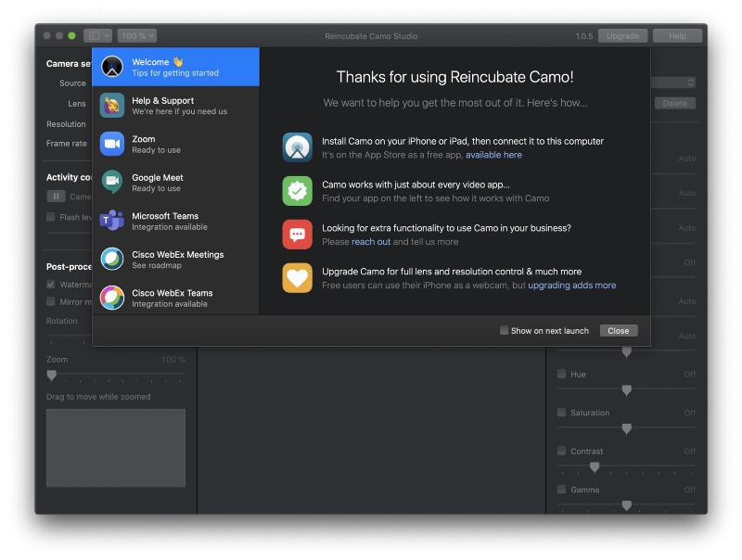Click the 'Drag to move while zoomed' text
The image size is (742, 560).
pos(98,396)
